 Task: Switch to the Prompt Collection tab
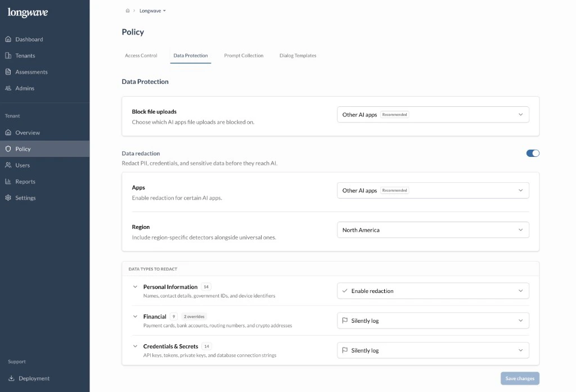244,55
